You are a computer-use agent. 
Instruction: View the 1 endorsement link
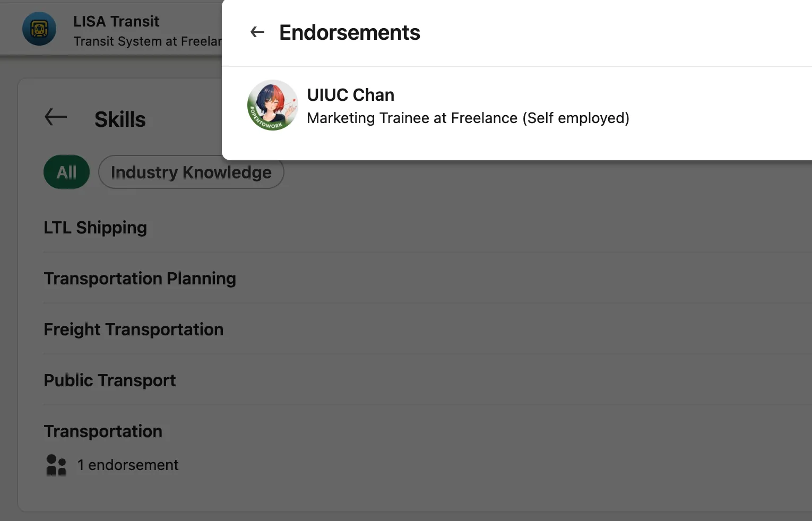[x=127, y=465]
